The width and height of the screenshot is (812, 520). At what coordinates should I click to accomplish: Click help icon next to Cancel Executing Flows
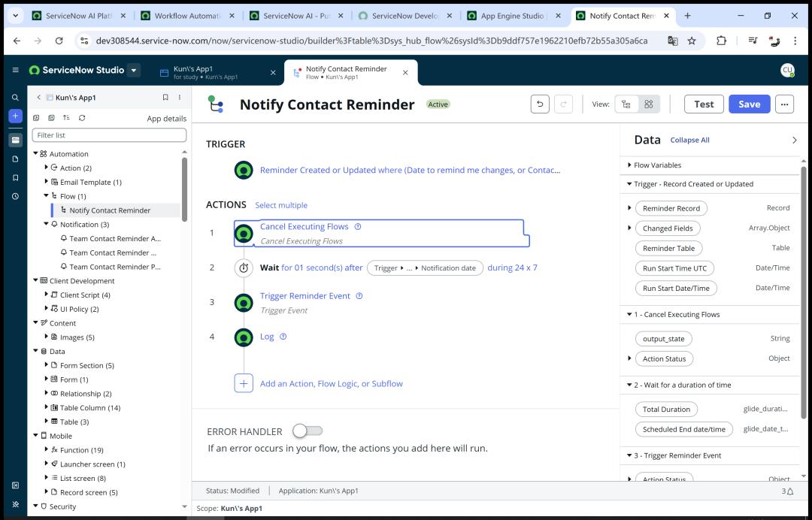pyautogui.click(x=357, y=227)
